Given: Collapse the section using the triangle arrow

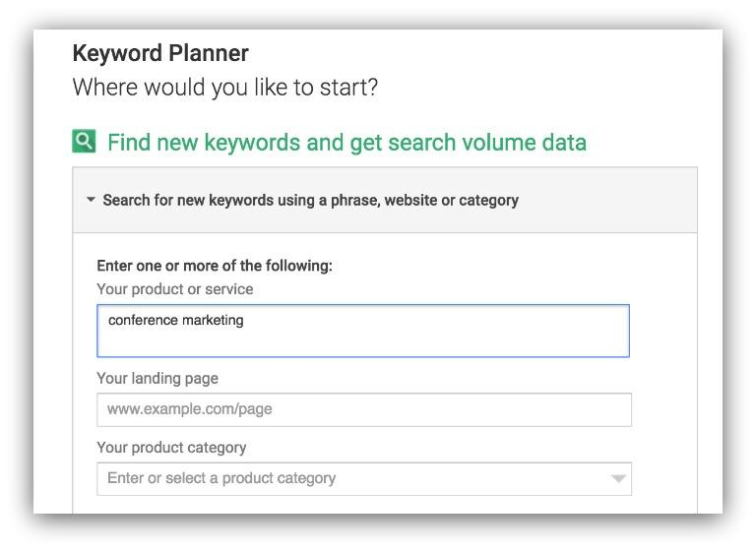Looking at the screenshot, I should click(91, 199).
